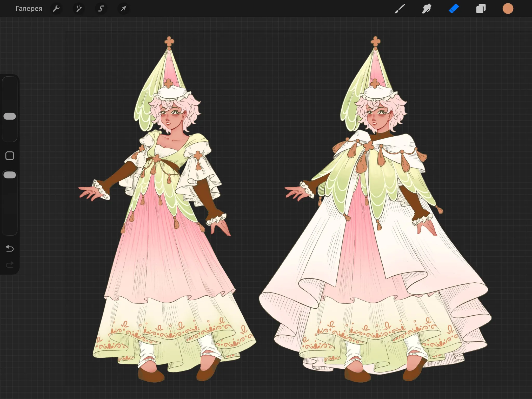532x399 pixels.
Task: Click the lower part of the opacity slider track
Action: pos(10,208)
